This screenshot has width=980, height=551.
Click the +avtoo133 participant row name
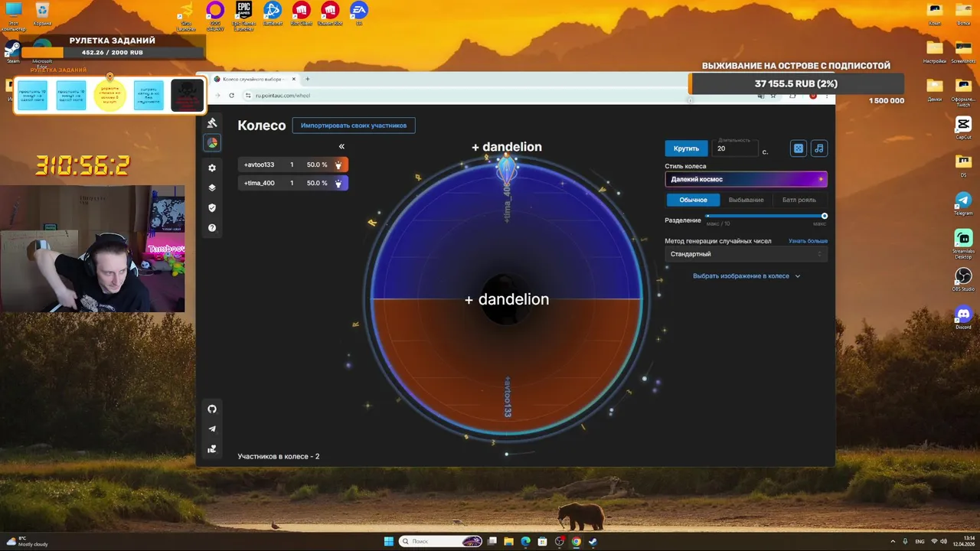pyautogui.click(x=259, y=165)
